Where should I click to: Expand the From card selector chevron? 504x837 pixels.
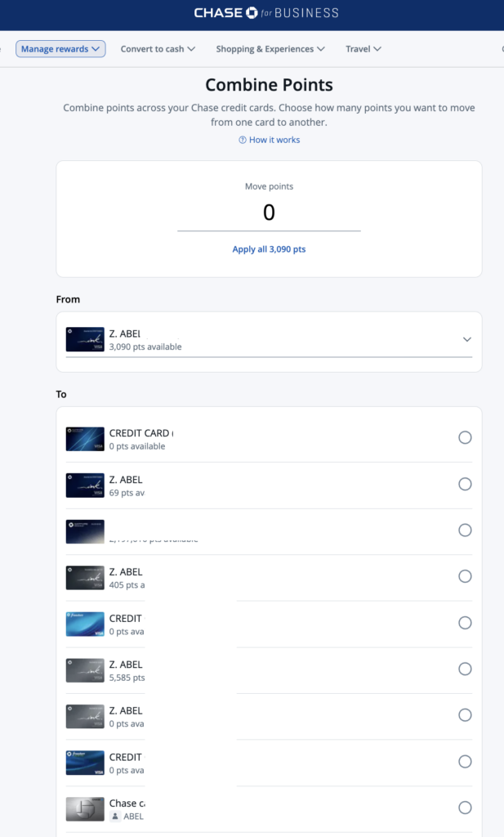coord(466,338)
